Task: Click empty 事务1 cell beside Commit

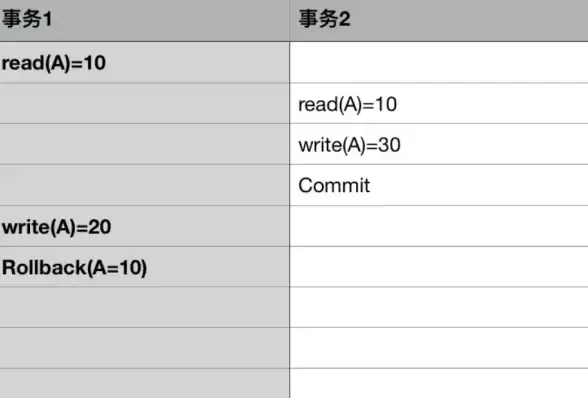Action: 145,185
